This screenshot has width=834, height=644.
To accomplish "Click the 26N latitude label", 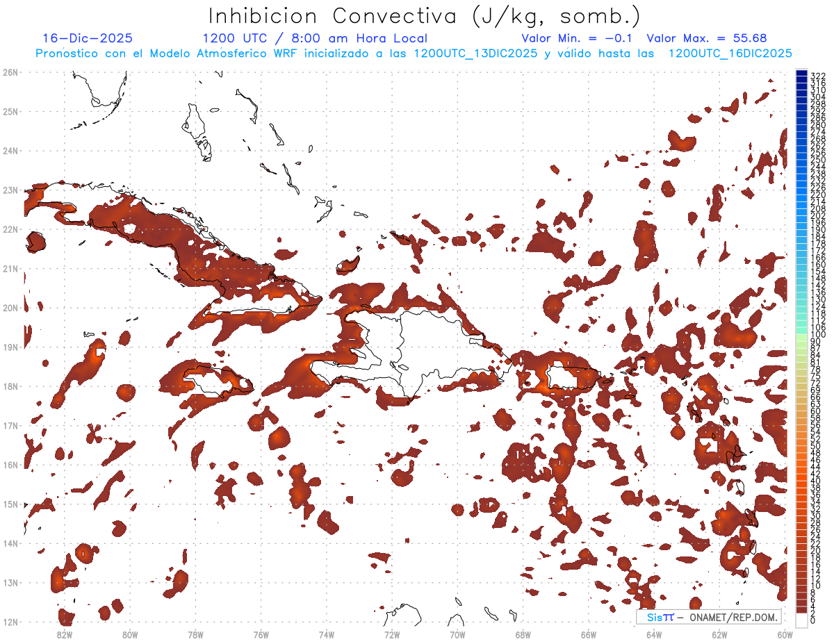I will (10, 72).
